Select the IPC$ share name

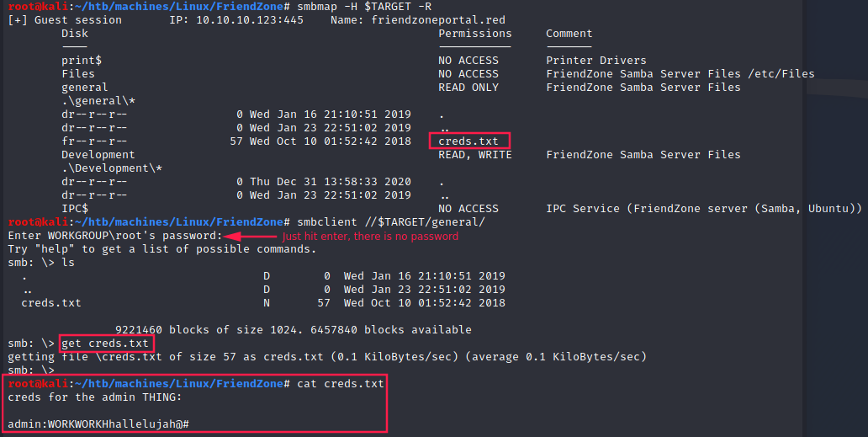coord(75,209)
